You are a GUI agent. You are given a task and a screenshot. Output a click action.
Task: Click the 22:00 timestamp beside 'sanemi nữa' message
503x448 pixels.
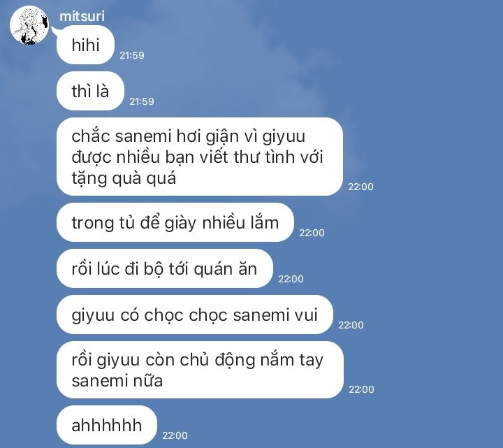(x=362, y=389)
